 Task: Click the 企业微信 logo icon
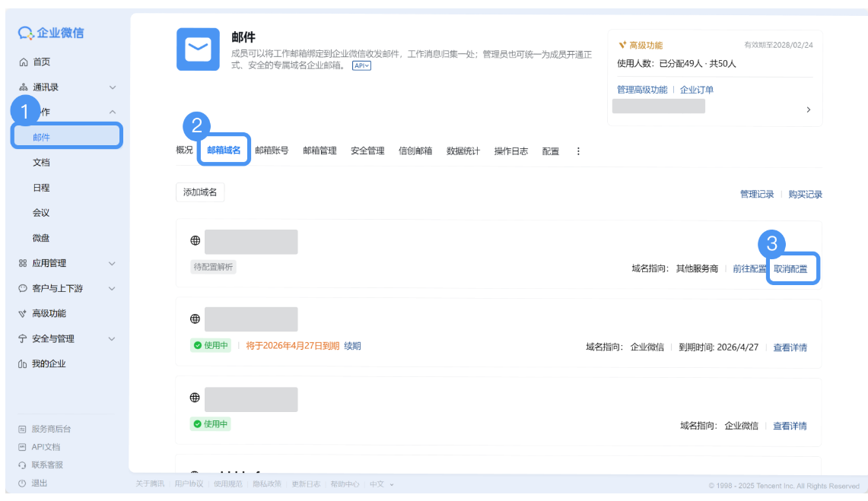tap(25, 32)
